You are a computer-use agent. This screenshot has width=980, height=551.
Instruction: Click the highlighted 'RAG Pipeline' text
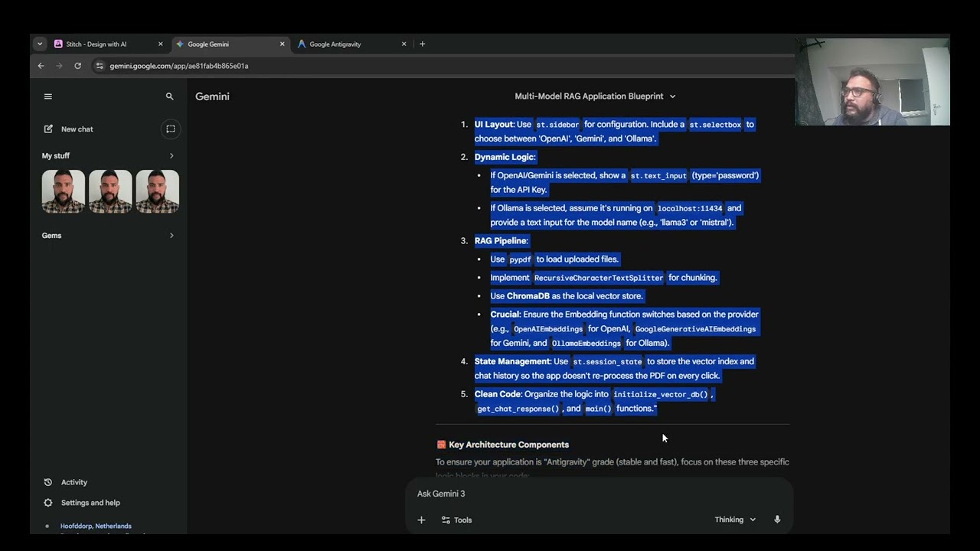pyautogui.click(x=501, y=241)
